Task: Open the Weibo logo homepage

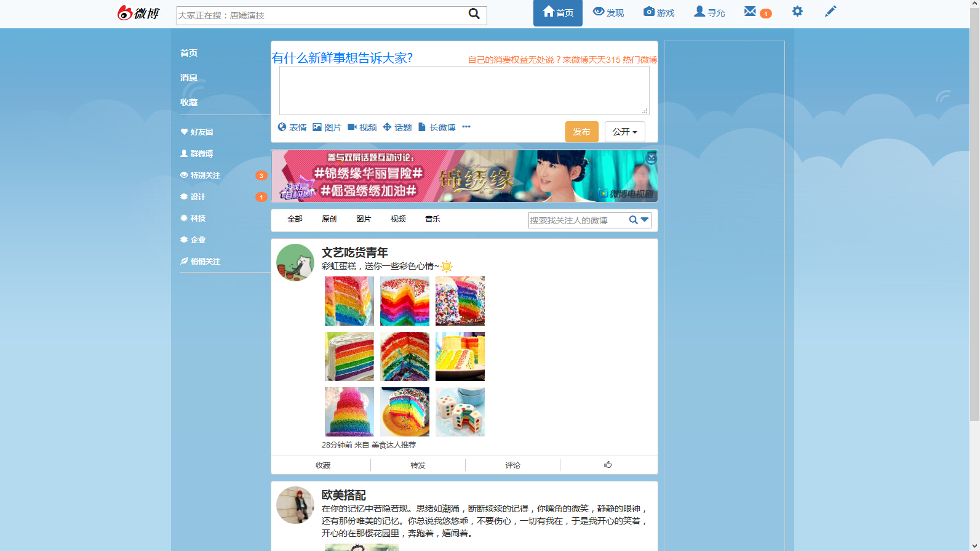Action: pyautogui.click(x=138, y=13)
